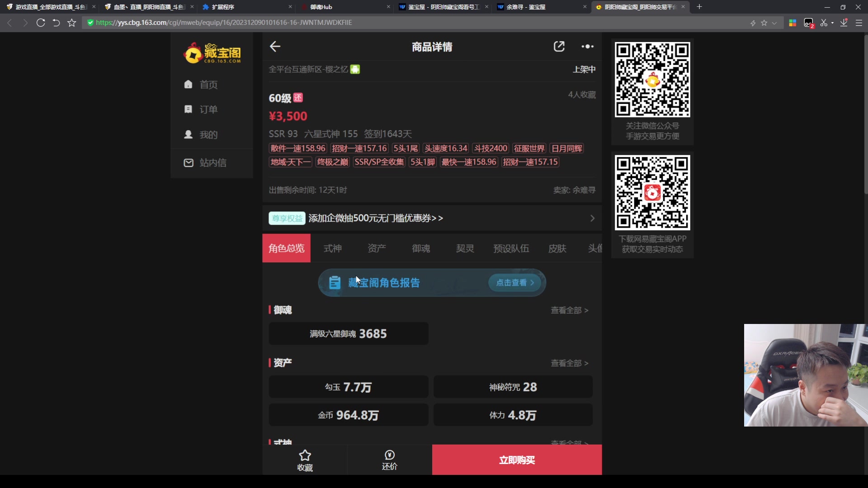Switch to the 式神 tab

(x=333, y=248)
